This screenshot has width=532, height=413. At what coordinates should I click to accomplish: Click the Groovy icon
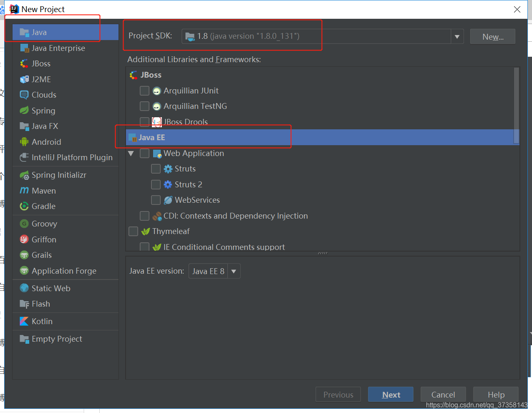pyautogui.click(x=24, y=224)
